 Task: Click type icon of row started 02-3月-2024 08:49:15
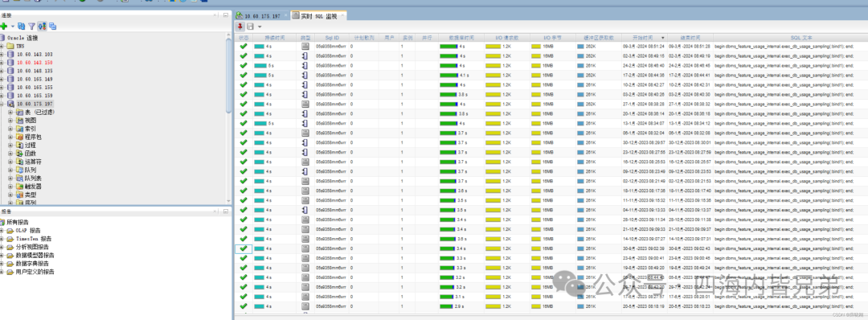[305, 56]
